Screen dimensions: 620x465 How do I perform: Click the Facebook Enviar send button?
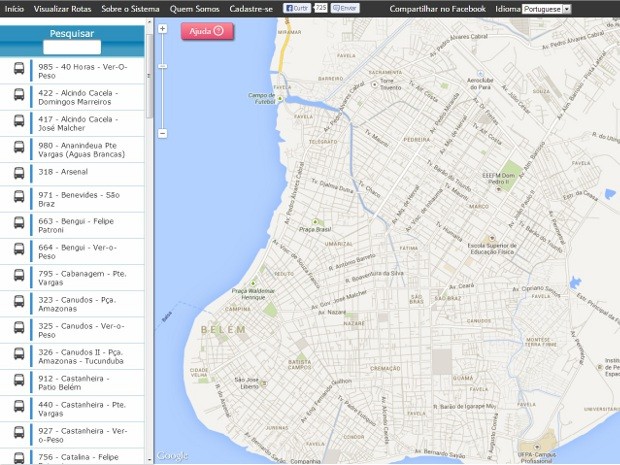tap(345, 8)
